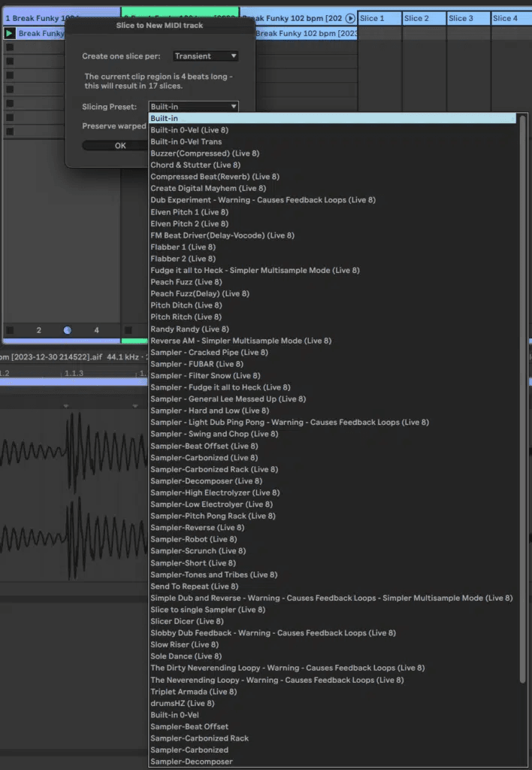Choose Elven Pitch 1 (Live 8)

click(333, 212)
